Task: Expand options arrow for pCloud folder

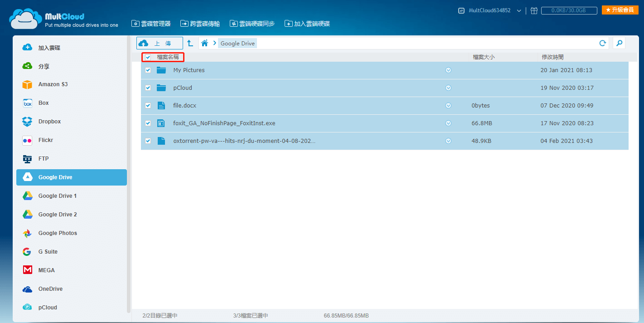Action: coord(448,88)
